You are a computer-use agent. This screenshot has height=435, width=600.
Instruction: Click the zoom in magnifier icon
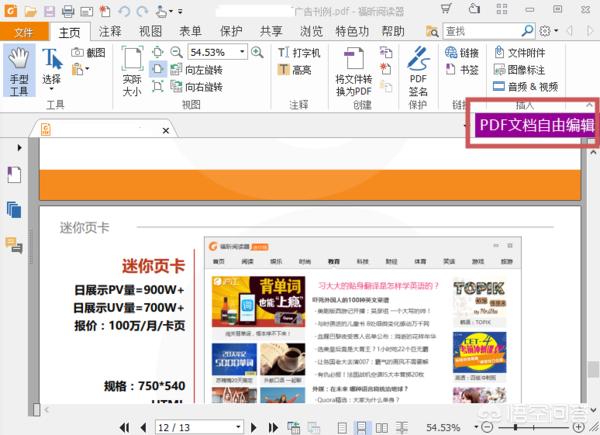point(257,52)
